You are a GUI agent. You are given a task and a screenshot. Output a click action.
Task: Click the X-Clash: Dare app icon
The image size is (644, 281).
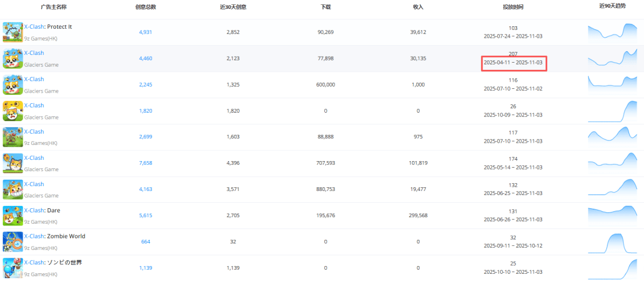[x=13, y=215]
